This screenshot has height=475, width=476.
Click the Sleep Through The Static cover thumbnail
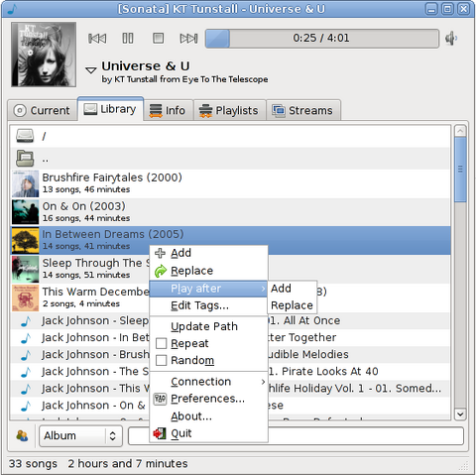point(26,270)
